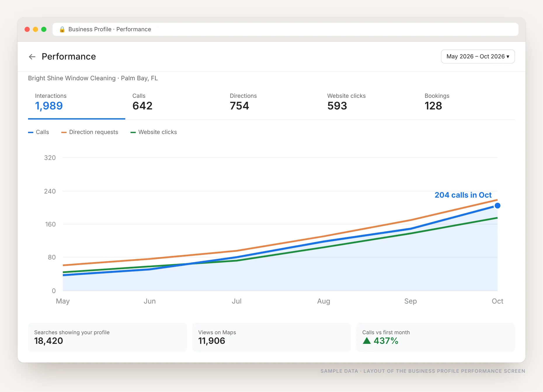Click the 'Jun' x-axis label
The height and width of the screenshot is (392, 543).
tap(149, 301)
